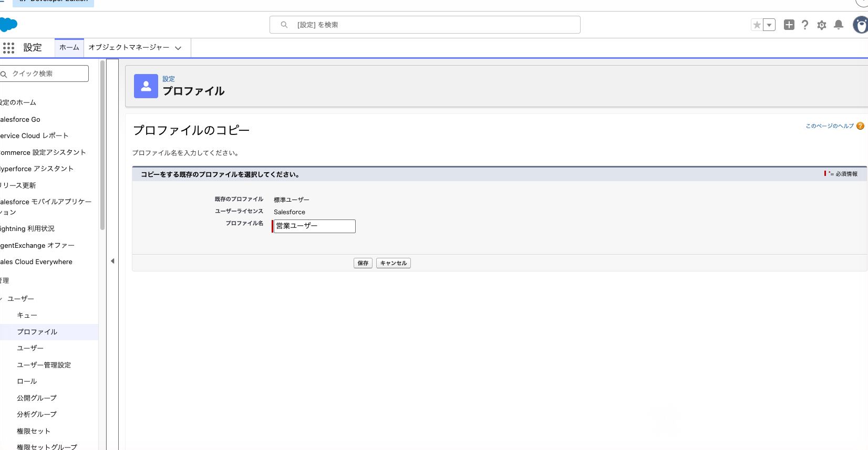
Task: Click the orange help icon for this page
Action: (860, 126)
